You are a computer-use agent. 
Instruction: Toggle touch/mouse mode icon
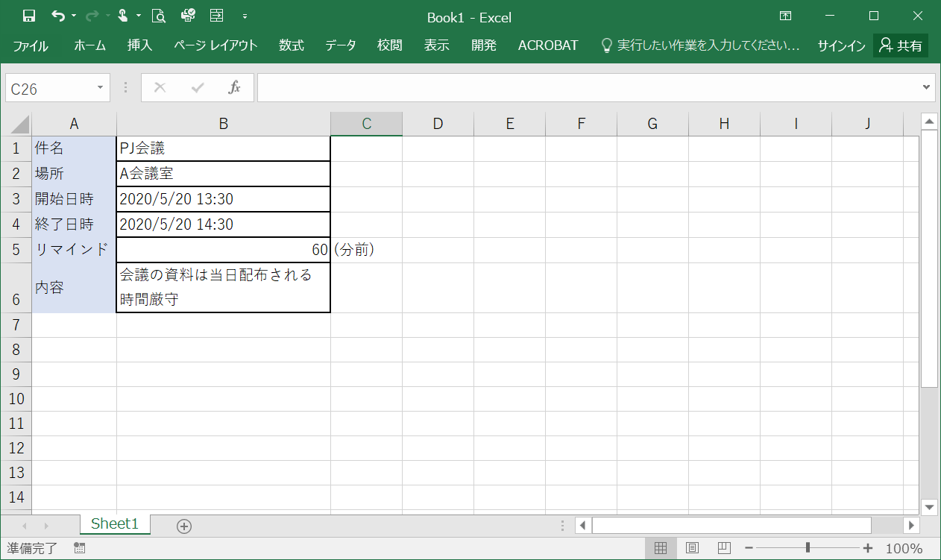[x=123, y=16]
